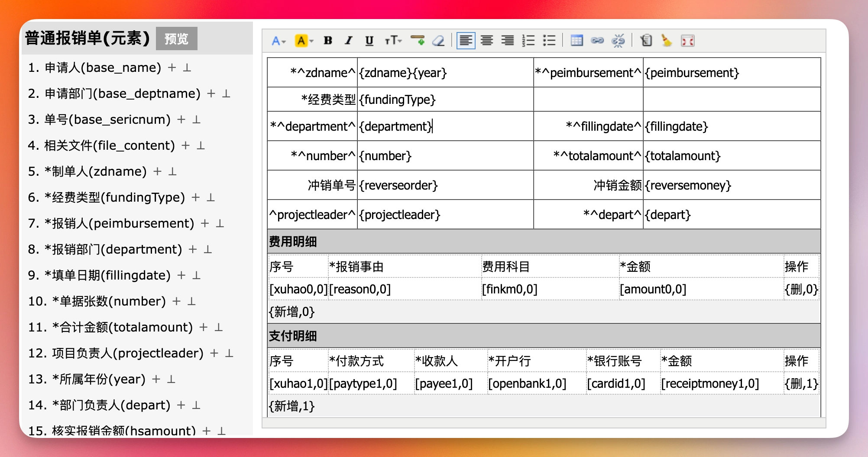Click the broom cleanup icon
Screen dimensions: 868x457
[667, 41]
